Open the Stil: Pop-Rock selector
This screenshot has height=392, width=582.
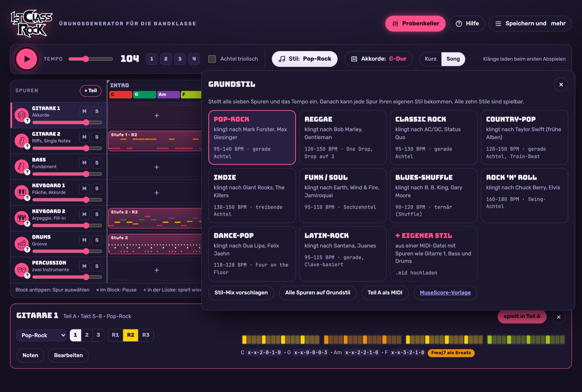[305, 59]
